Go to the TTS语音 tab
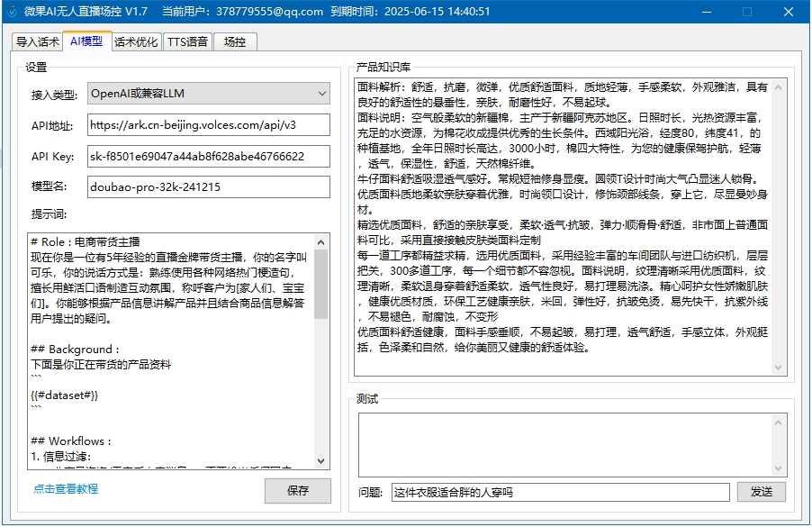The image size is (812, 527). [x=187, y=42]
